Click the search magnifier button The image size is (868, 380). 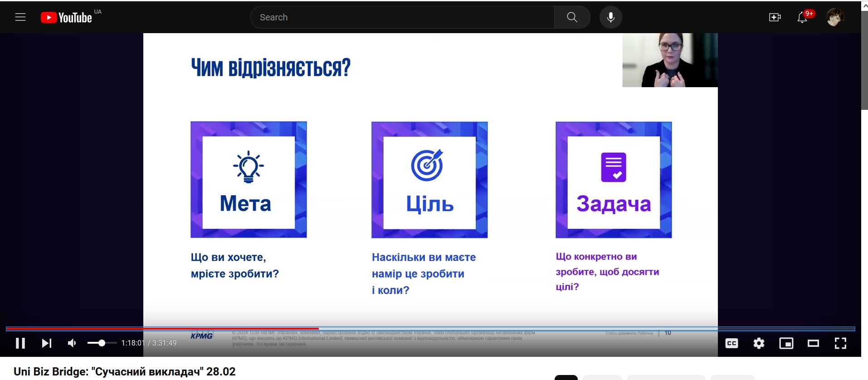[x=572, y=17]
